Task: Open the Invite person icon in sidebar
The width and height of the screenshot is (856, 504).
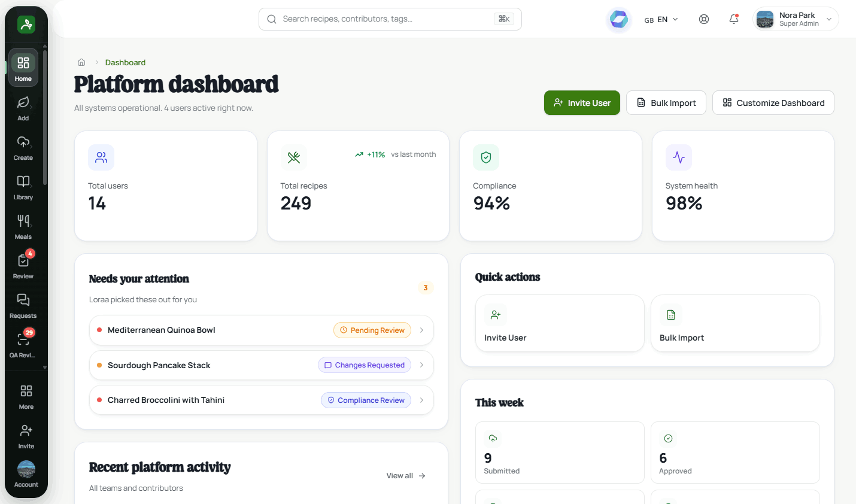Action: click(x=26, y=430)
